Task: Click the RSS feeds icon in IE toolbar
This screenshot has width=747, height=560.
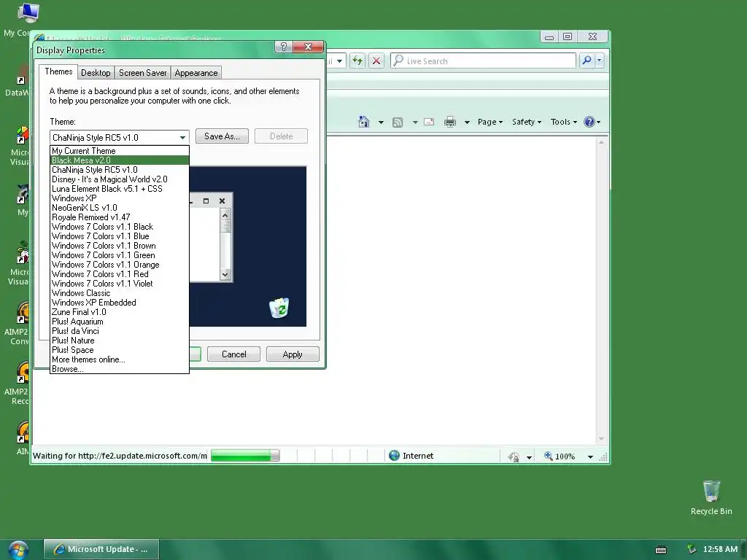Action: (x=398, y=122)
